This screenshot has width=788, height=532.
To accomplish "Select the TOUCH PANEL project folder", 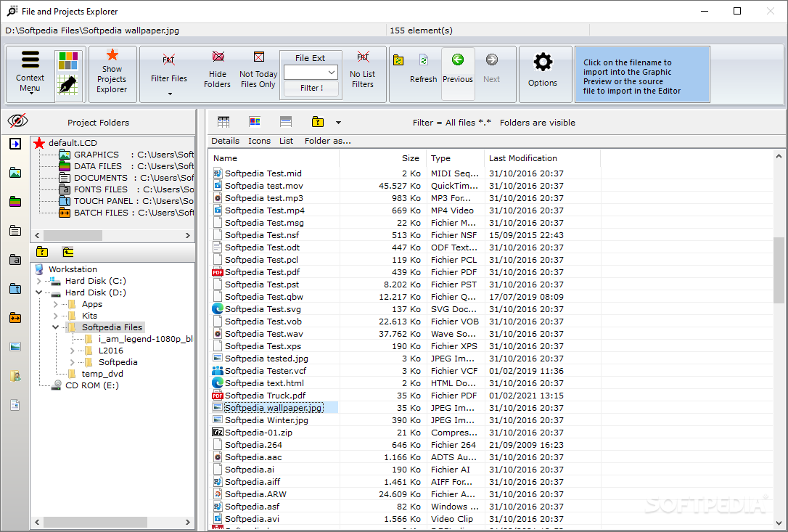I will coord(104,201).
